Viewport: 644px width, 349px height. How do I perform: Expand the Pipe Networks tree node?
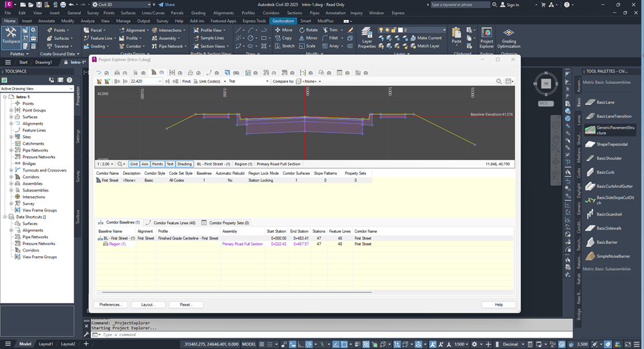click(11, 150)
